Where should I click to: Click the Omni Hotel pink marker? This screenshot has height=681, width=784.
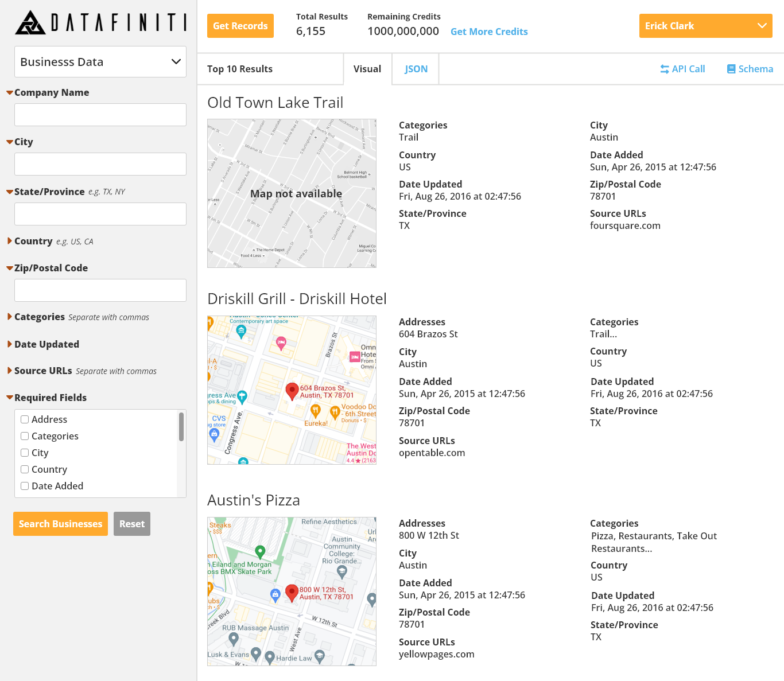[x=355, y=357]
